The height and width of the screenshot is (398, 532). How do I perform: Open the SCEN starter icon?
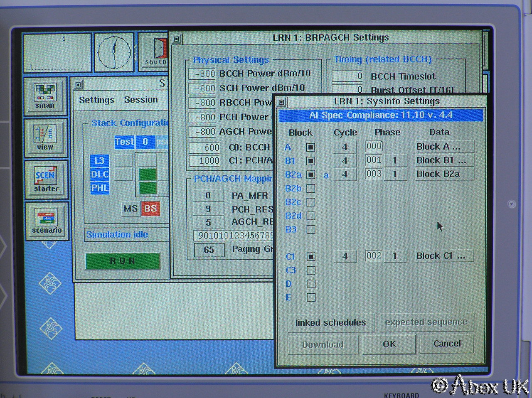pos(45,179)
